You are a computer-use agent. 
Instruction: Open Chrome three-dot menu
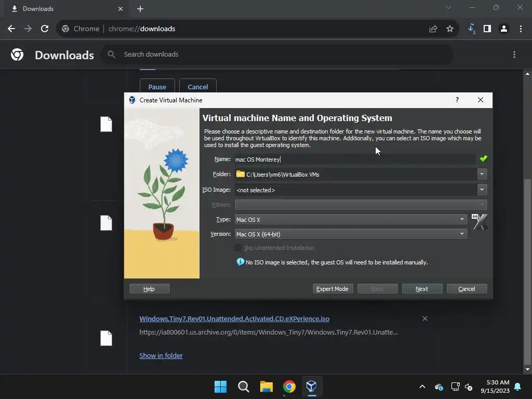click(521, 29)
